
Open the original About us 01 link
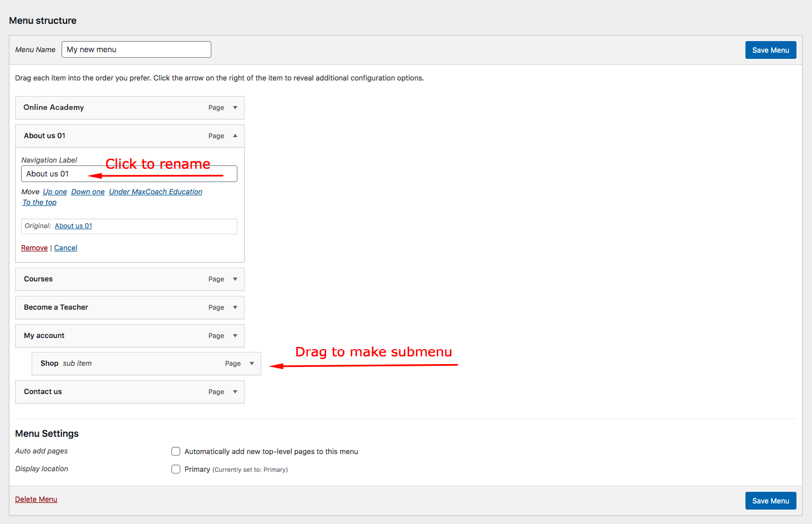[x=73, y=226]
